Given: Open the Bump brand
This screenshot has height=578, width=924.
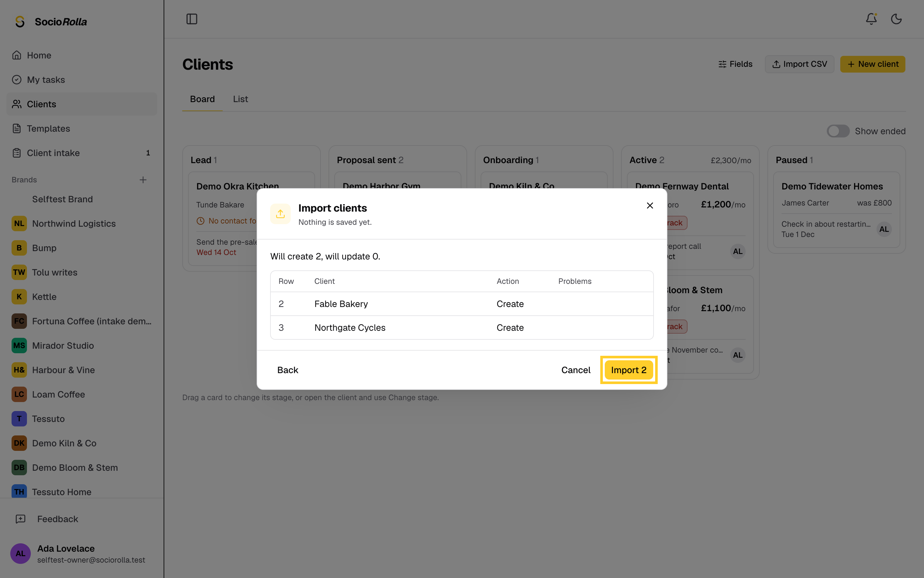Looking at the screenshot, I should pyautogui.click(x=82, y=248).
